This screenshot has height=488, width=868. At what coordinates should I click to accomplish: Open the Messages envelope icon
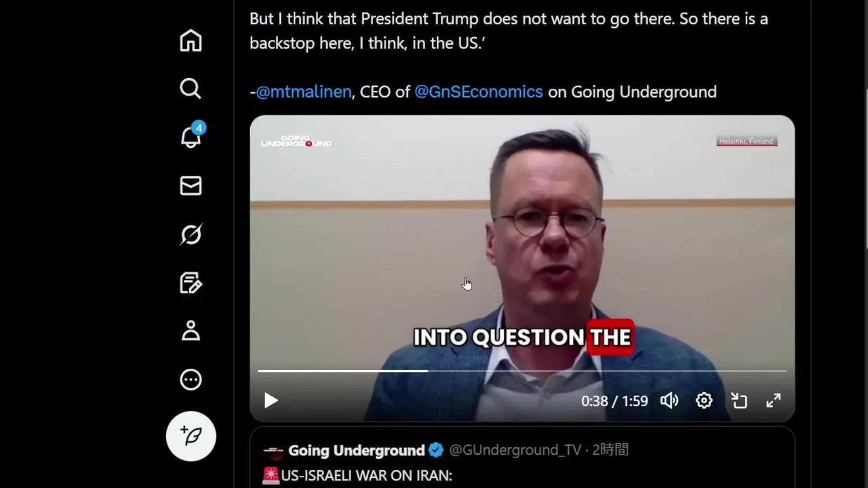(191, 186)
